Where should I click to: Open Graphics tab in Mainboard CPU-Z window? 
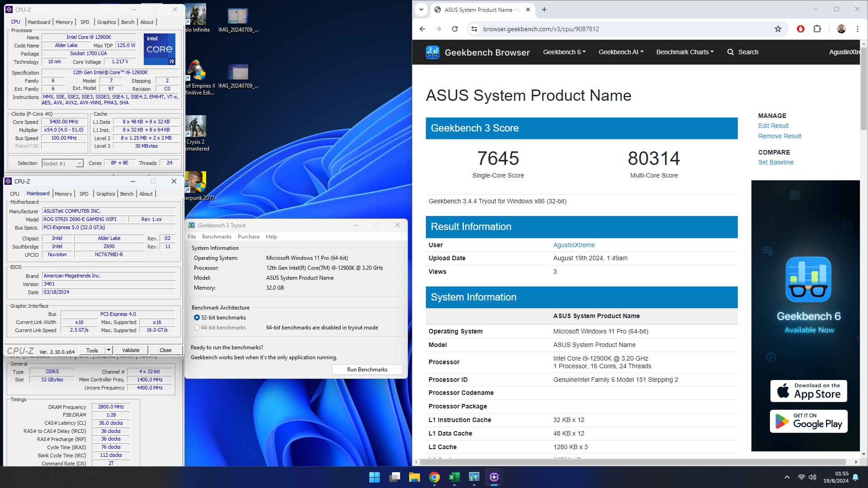105,194
